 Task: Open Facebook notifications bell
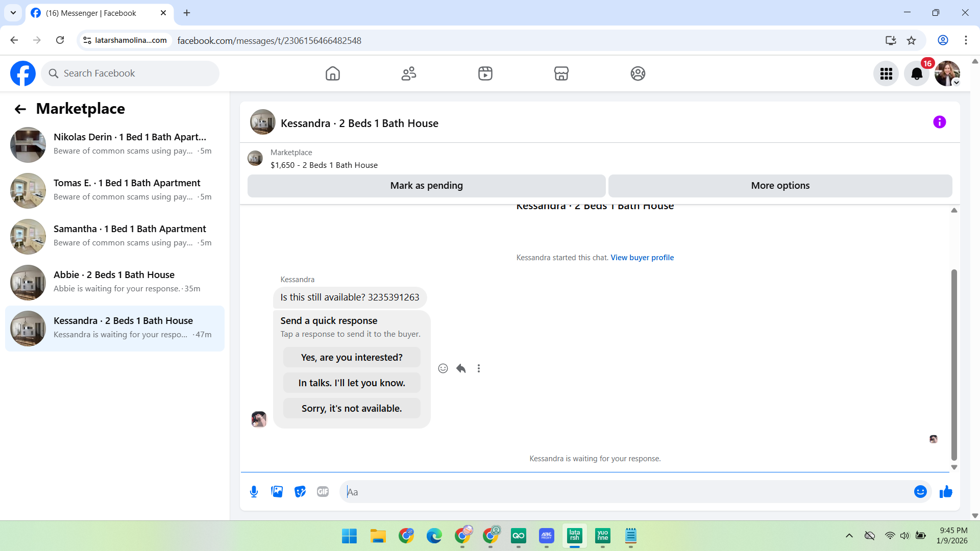[x=917, y=74]
